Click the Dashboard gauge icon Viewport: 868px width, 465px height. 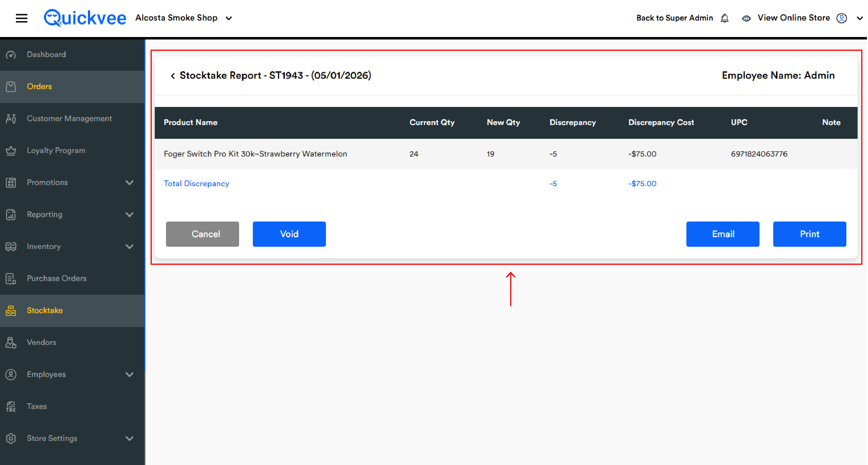point(11,55)
